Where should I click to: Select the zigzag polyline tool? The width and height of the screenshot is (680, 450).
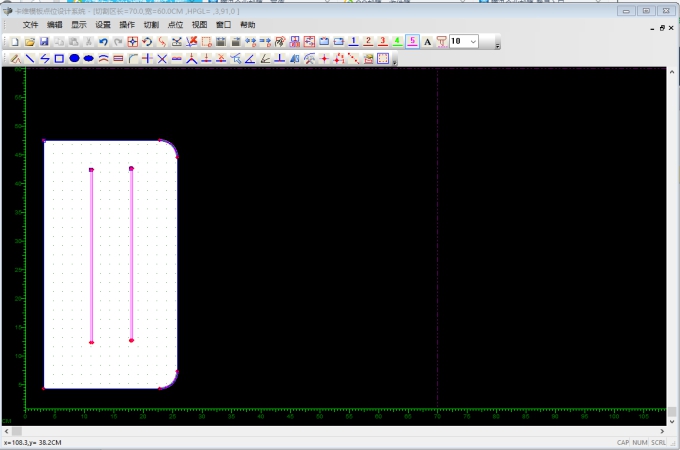point(45,59)
